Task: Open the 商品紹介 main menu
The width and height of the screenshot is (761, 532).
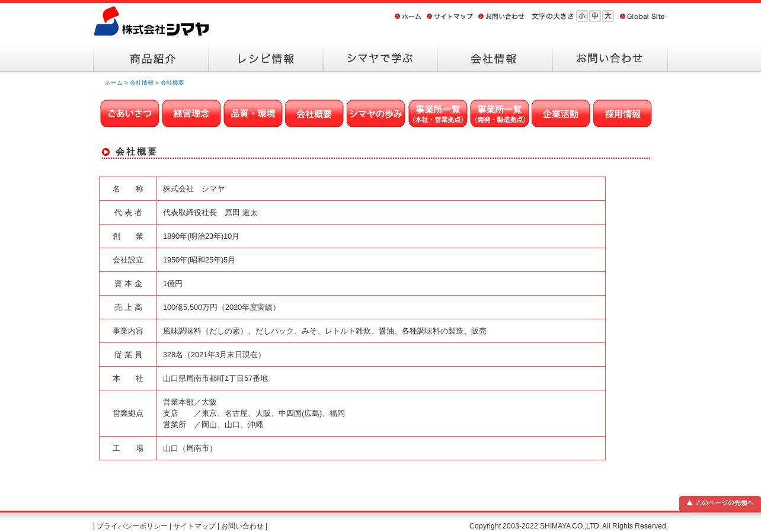Action: coord(151,58)
